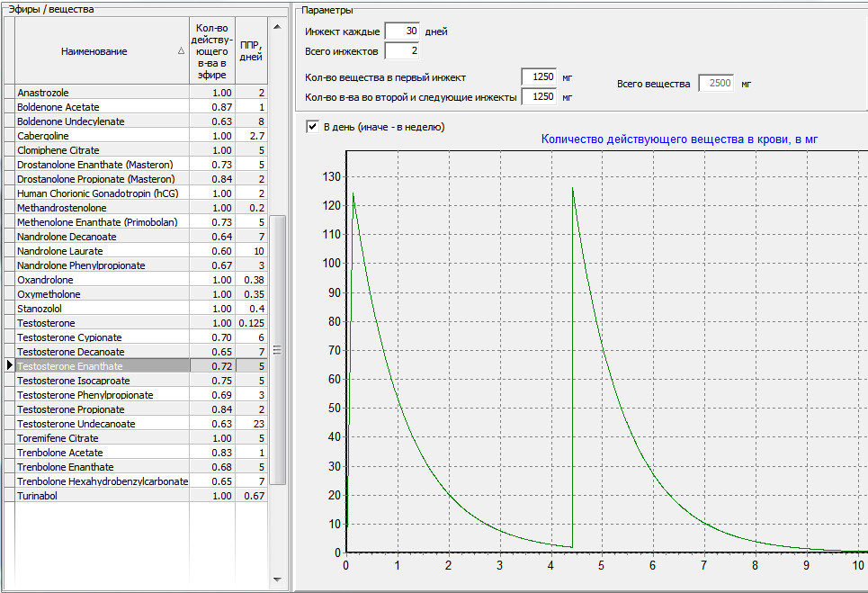
Task: Select the Testosterone Propionate row
Action: click(x=102, y=409)
